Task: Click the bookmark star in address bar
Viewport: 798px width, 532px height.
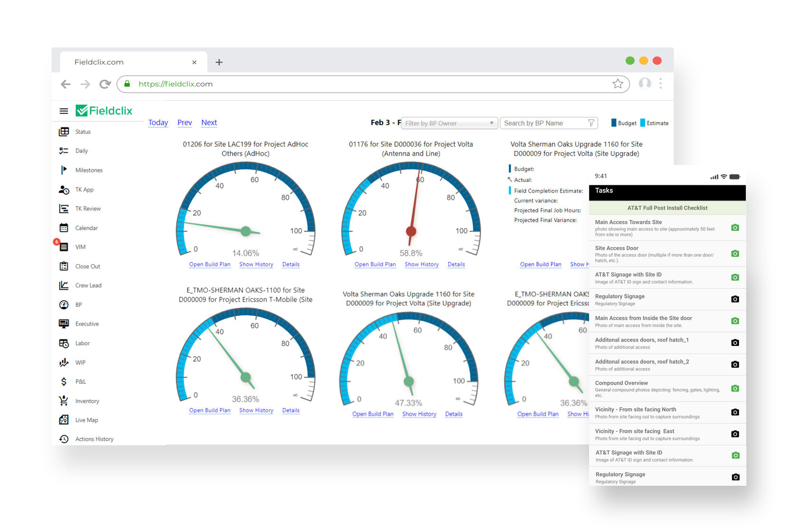Action: click(x=617, y=84)
